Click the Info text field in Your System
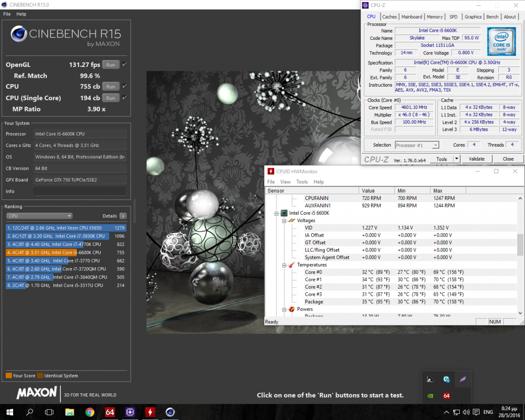Image resolution: width=525 pixels, height=420 pixels. click(x=80, y=191)
